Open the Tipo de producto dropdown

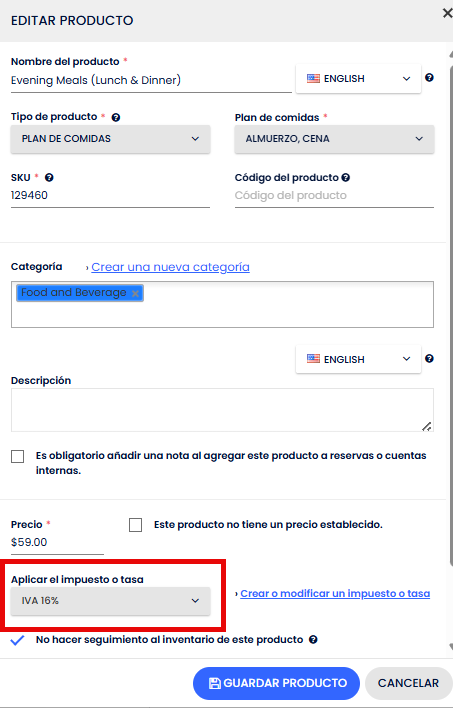point(110,139)
